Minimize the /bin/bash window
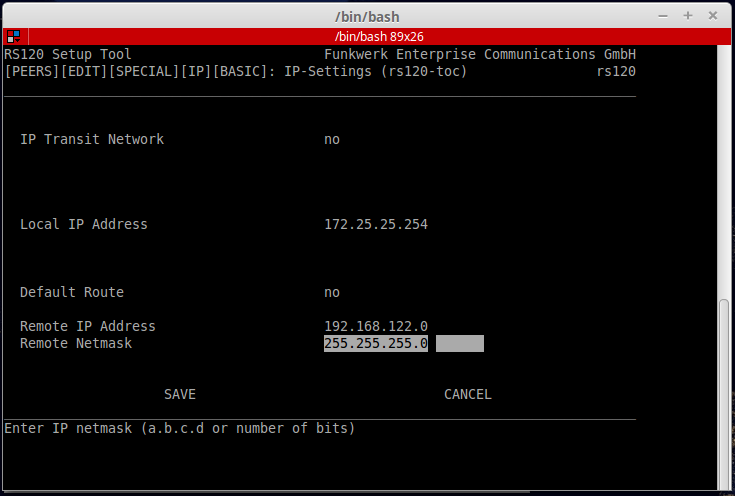The width and height of the screenshot is (735, 496). click(662, 15)
